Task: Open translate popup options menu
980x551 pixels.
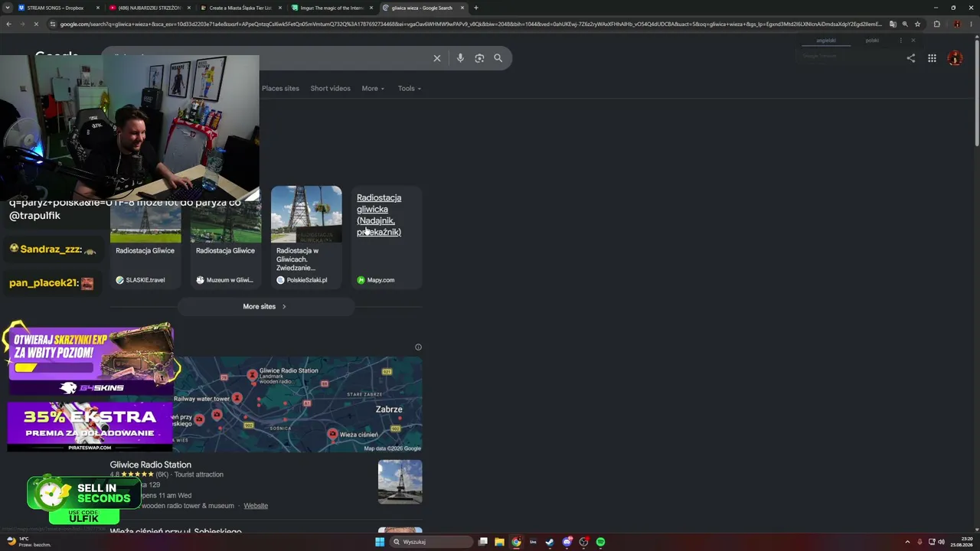Action: (x=900, y=41)
